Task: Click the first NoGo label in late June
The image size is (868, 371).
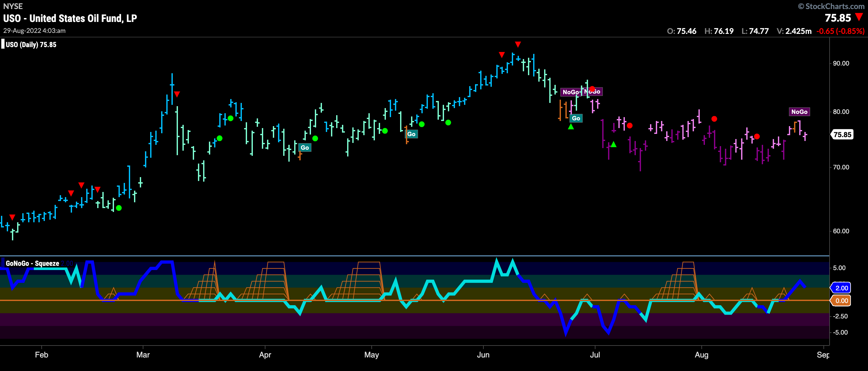Action: (571, 92)
